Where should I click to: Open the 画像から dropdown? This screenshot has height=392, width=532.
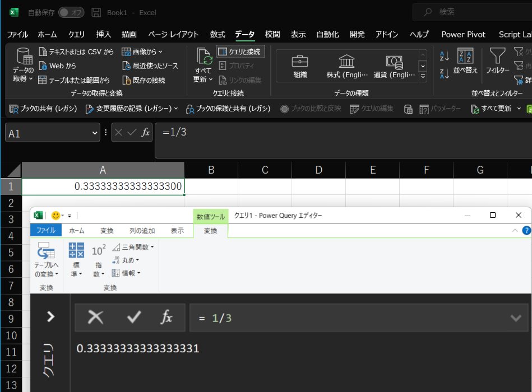coord(142,52)
